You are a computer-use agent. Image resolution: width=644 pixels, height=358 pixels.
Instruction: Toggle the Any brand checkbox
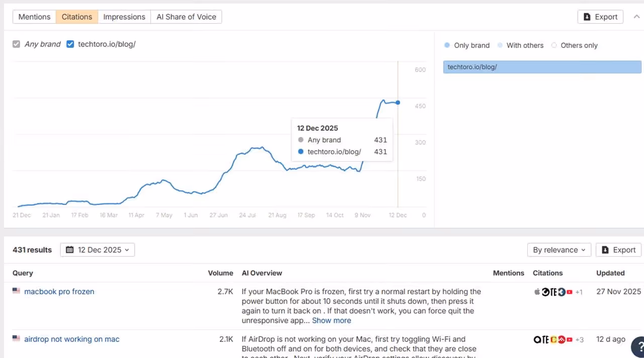(x=17, y=44)
